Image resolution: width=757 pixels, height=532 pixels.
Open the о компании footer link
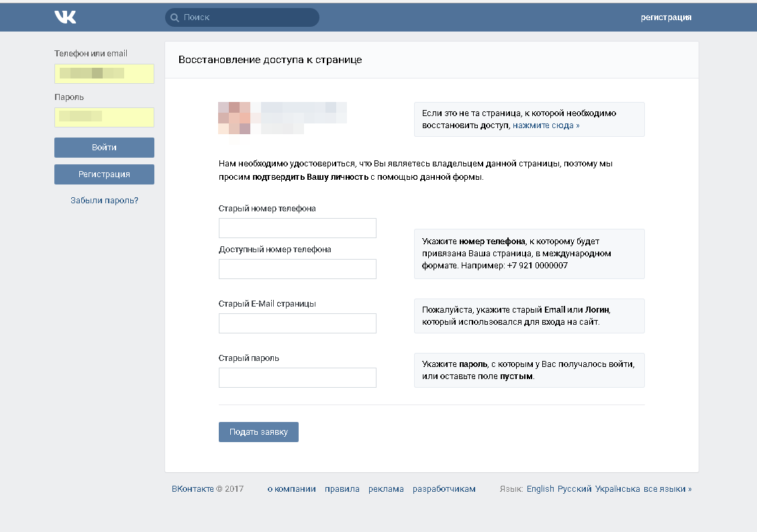pos(291,489)
